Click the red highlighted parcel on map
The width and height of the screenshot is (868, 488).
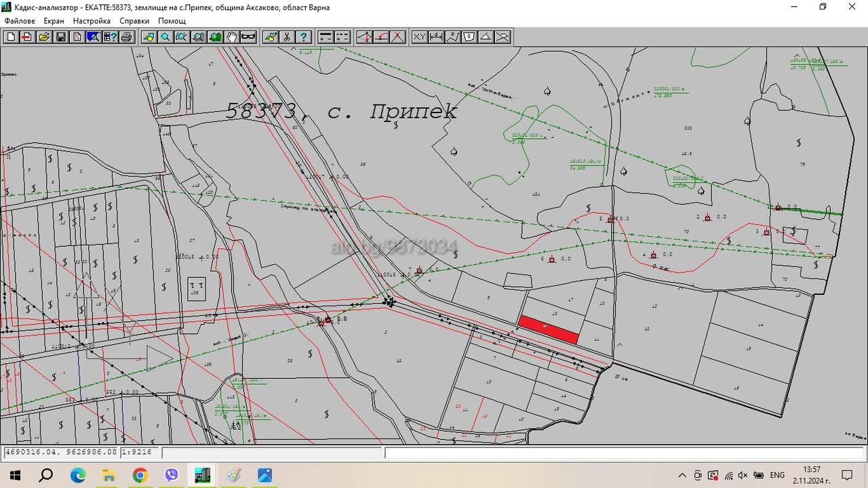tap(548, 329)
